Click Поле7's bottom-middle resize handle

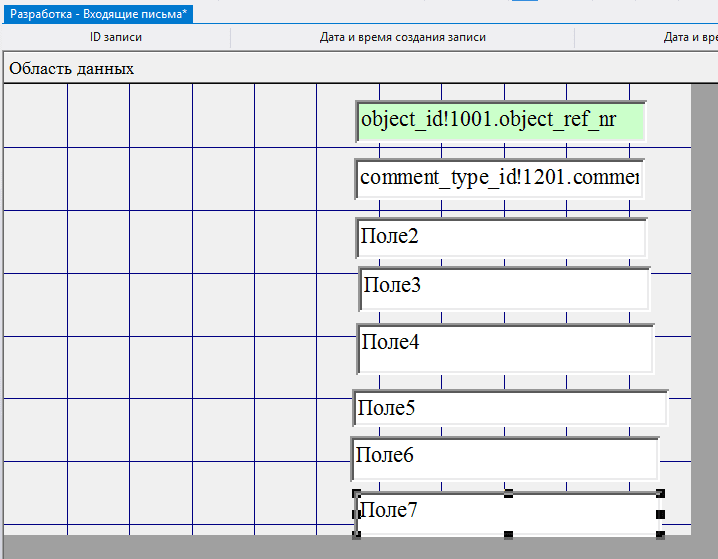pyautogui.click(x=508, y=535)
